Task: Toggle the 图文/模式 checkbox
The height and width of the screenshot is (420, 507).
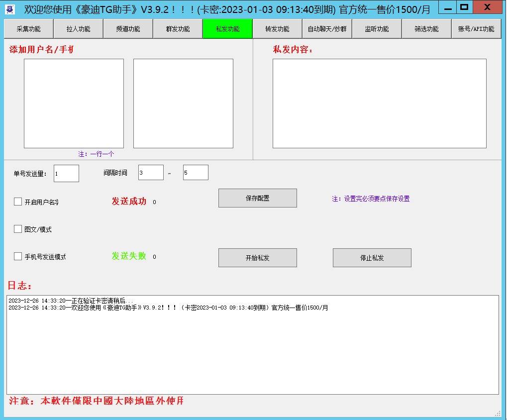Action: pyautogui.click(x=18, y=229)
